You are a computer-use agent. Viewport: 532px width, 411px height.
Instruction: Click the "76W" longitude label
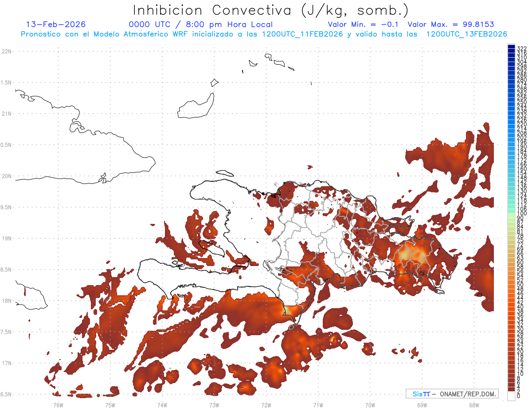[x=58, y=405]
